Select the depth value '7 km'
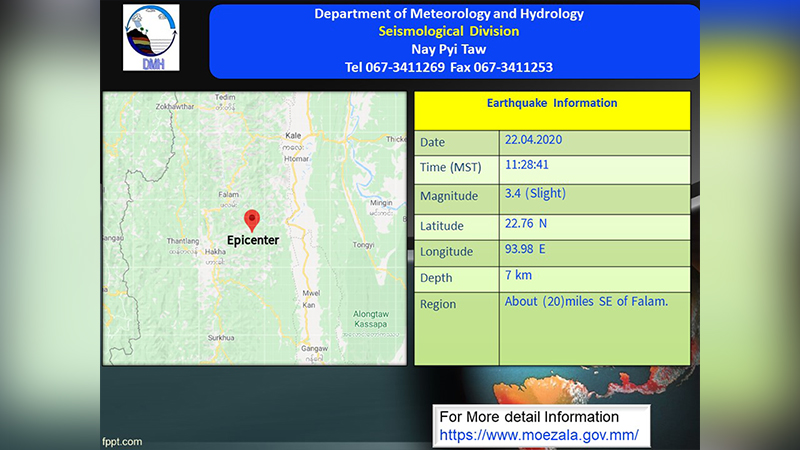 click(518, 276)
